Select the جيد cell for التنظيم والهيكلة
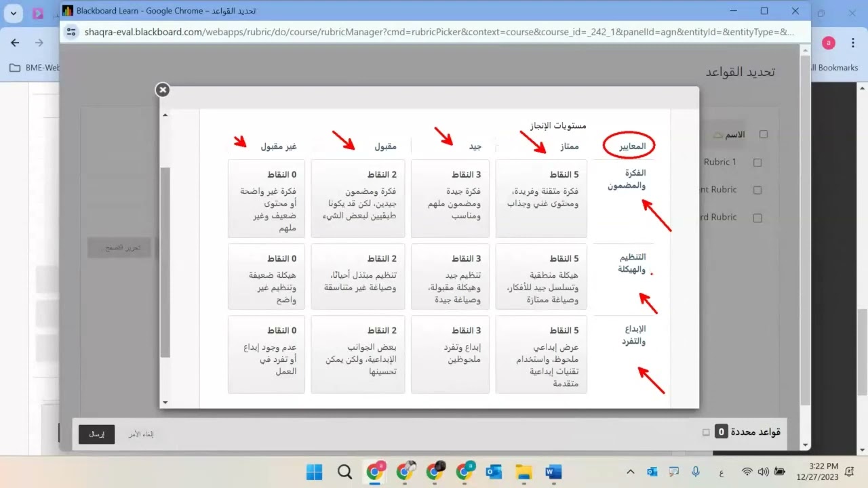Viewport: 868px width, 488px height. coord(450,276)
